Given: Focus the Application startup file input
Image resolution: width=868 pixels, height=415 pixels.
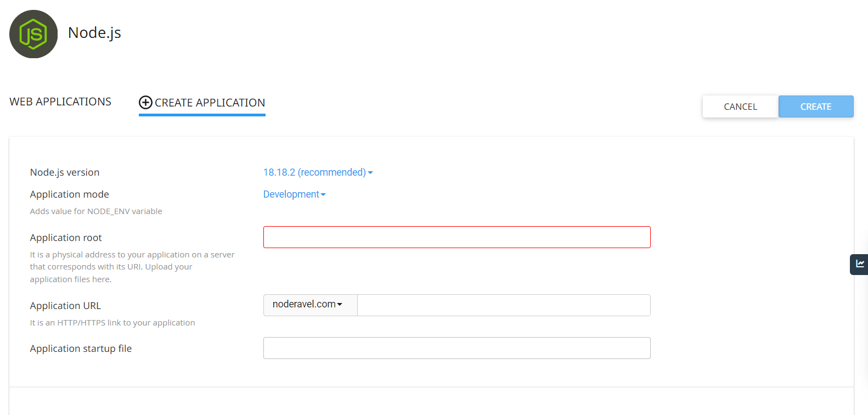Looking at the screenshot, I should pos(456,348).
